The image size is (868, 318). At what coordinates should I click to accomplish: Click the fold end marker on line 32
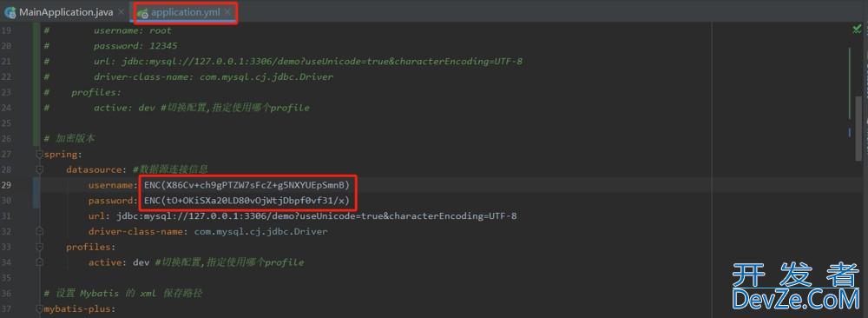(39, 232)
